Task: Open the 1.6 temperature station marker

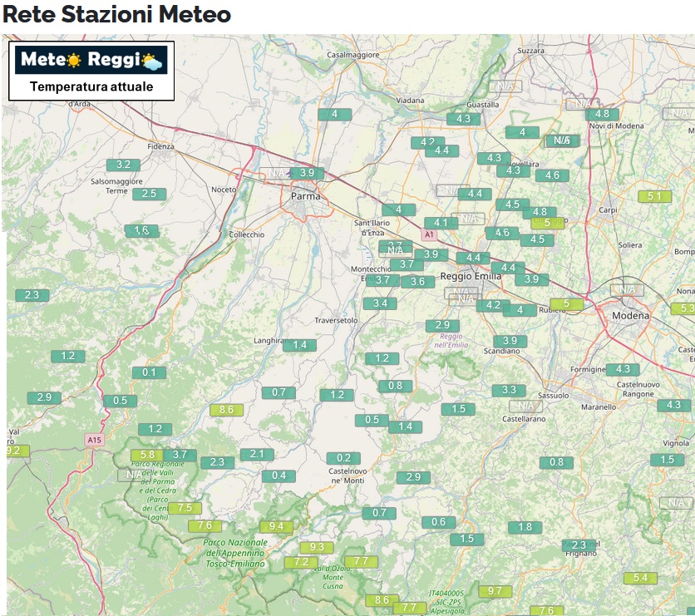Action: (141, 230)
